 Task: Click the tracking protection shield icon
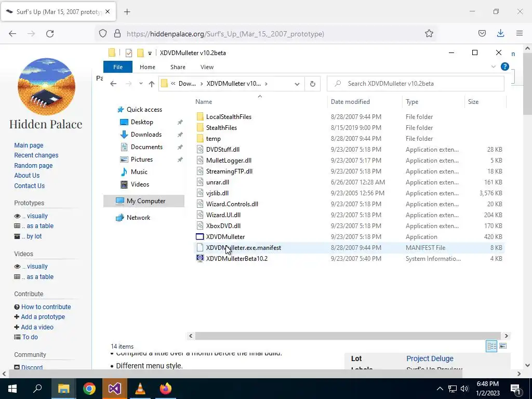103,34
